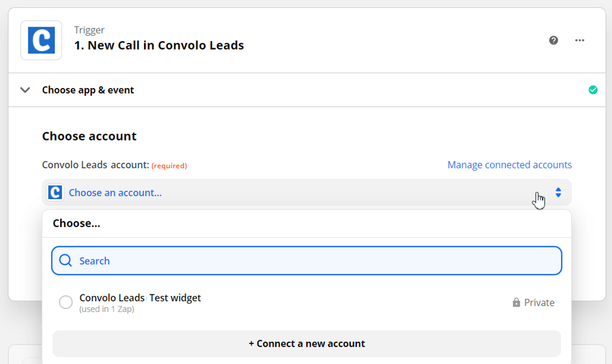Choose the Convolo Leads Test widget entry
The height and width of the screenshot is (364, 612).
307,303
